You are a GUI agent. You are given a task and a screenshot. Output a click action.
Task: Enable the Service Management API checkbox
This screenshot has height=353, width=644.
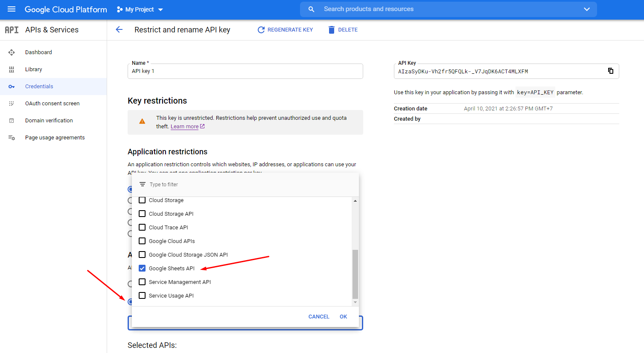click(x=142, y=282)
